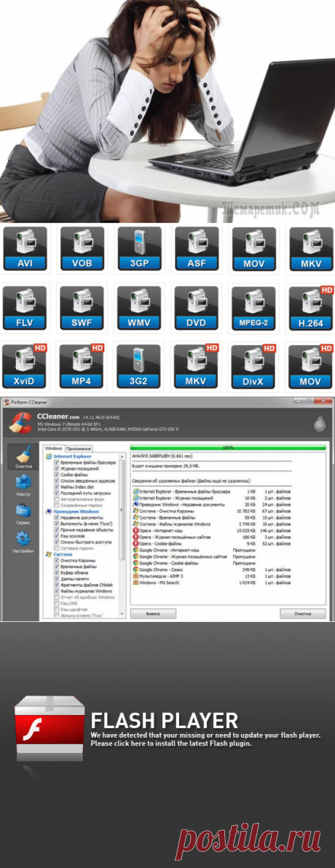Collapse the Проводник Windows group
This screenshot has height=868, width=335.
72,511
